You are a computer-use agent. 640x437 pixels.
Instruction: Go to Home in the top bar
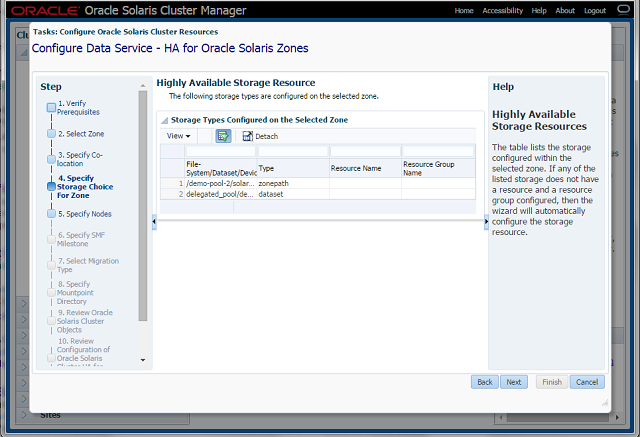tap(464, 10)
